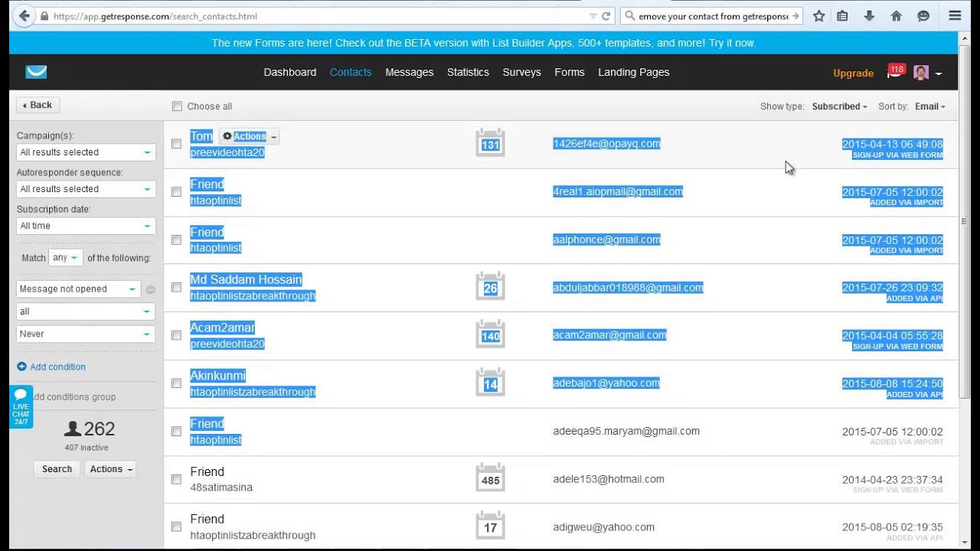Click the browser search input field

(712, 16)
